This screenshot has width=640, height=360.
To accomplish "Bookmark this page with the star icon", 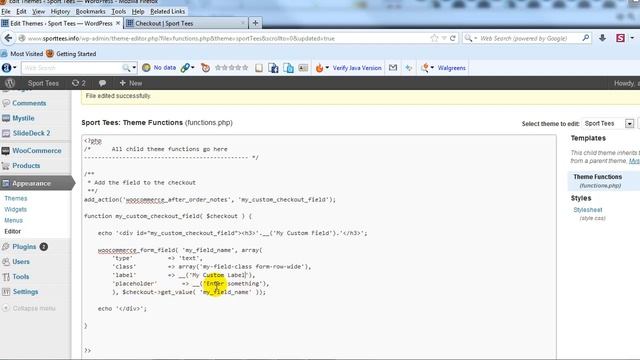I will (434, 38).
